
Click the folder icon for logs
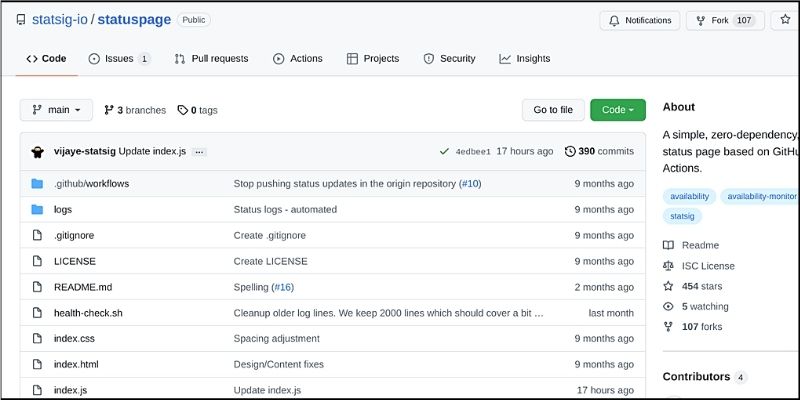click(37, 209)
